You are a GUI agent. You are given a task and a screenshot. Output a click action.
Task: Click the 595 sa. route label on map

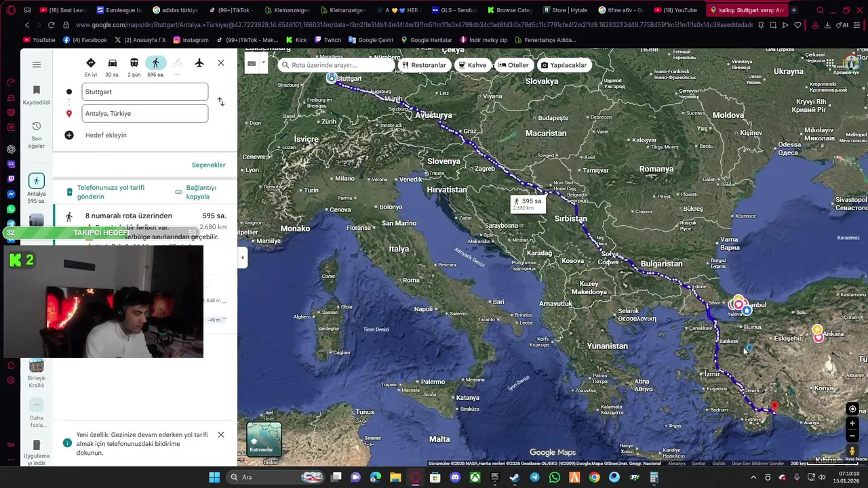click(x=528, y=203)
